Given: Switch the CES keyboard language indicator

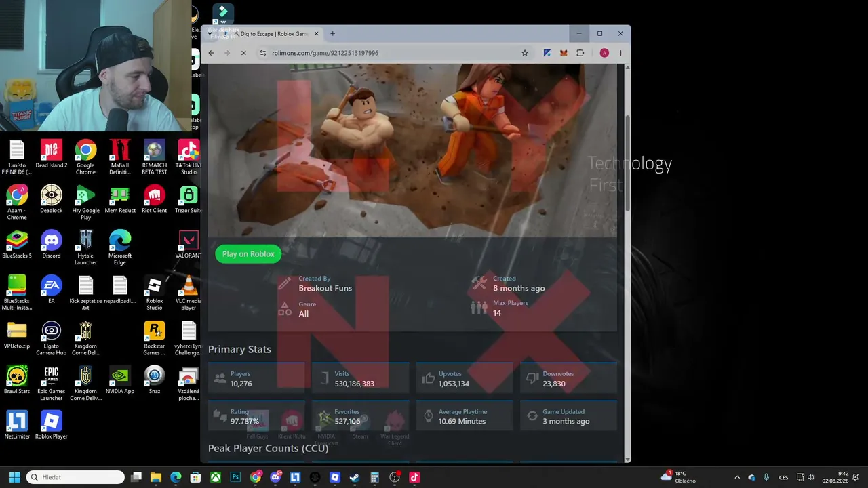Looking at the screenshot, I should pos(784,477).
